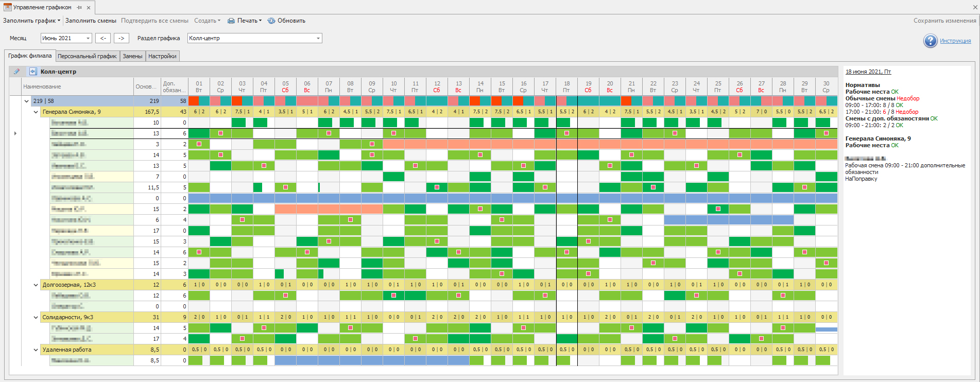Open the Инструкция link
980x382 pixels.
955,41
